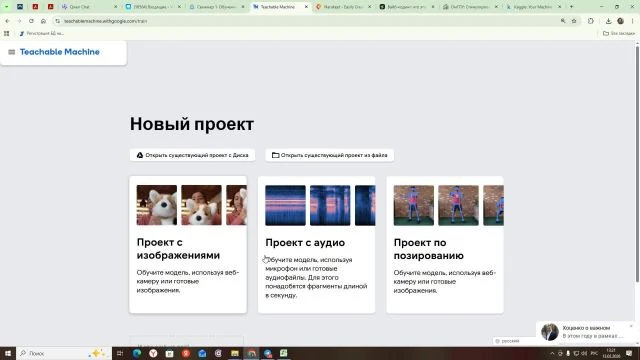Click the lone corgi toy thumbnail

click(x=157, y=205)
